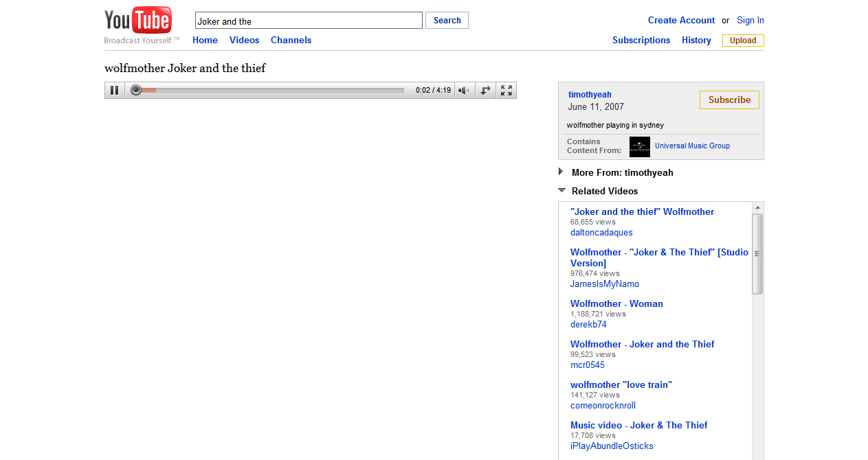Screen dimensions: 868x460
Task: Subscribe to timothyeah's channel
Action: (x=729, y=100)
